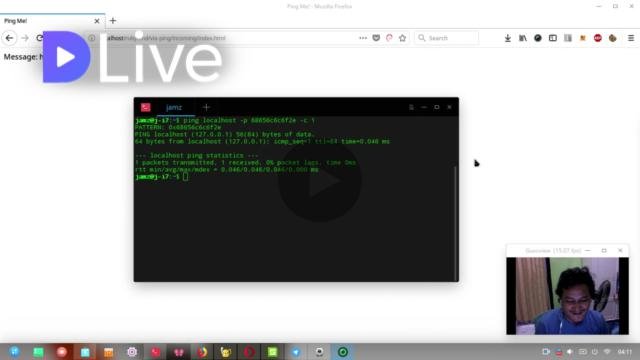The width and height of the screenshot is (640, 360).
Task: Click the camera recorder icon in system tray
Action: point(546,352)
